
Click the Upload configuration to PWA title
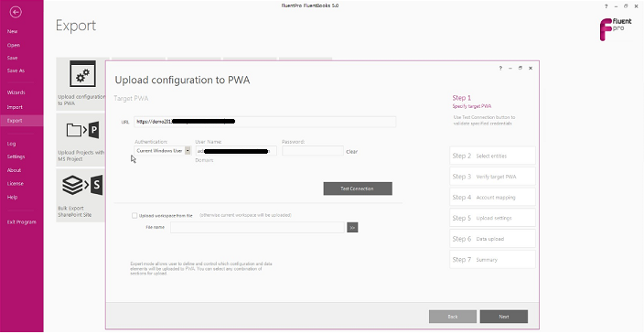click(182, 80)
